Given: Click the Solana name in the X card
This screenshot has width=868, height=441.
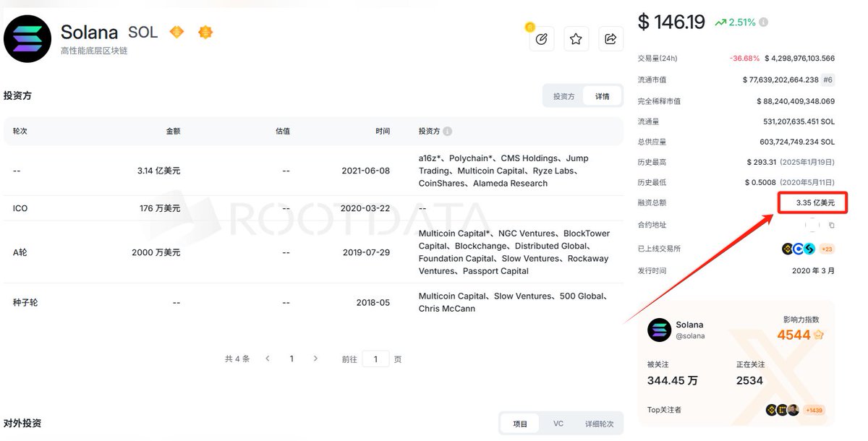Looking at the screenshot, I should click(x=689, y=325).
